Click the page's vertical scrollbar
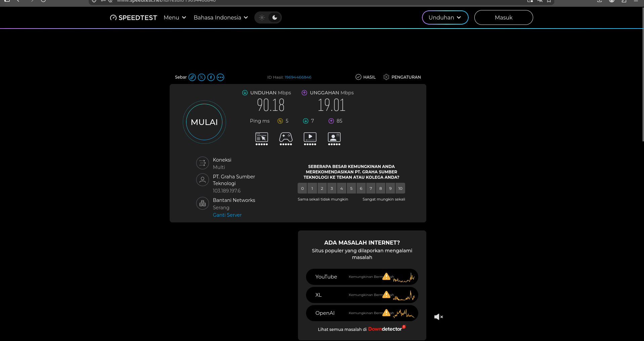644x341 pixels. point(643,74)
